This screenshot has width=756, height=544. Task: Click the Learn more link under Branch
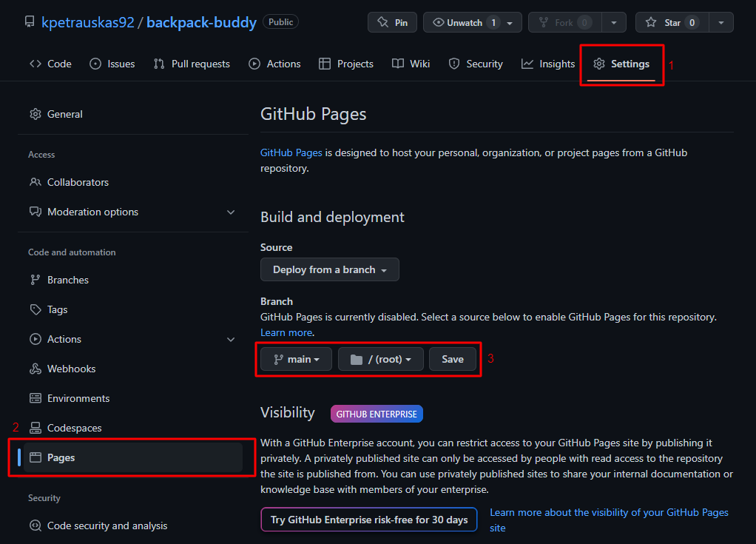click(286, 333)
